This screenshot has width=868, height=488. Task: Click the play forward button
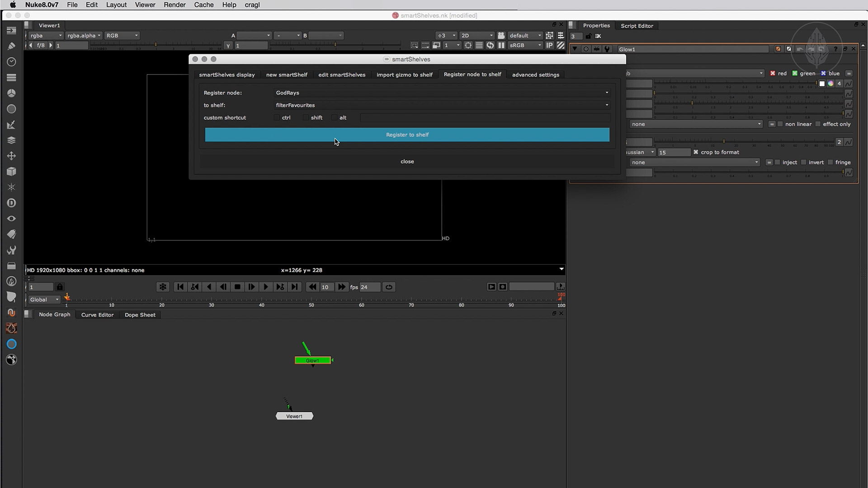266,287
